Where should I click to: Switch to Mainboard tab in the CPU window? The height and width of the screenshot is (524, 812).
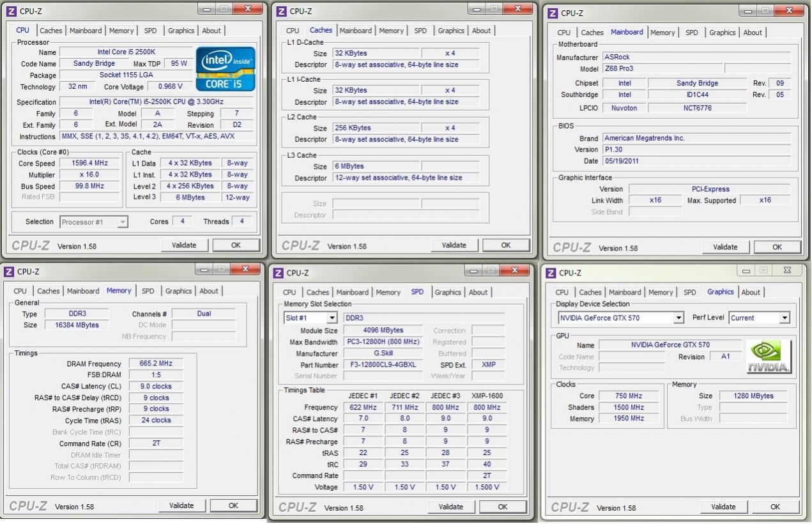click(86, 31)
